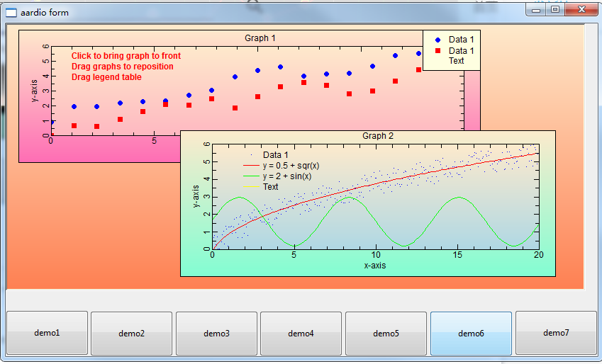Click the Graph 1 title

260,38
